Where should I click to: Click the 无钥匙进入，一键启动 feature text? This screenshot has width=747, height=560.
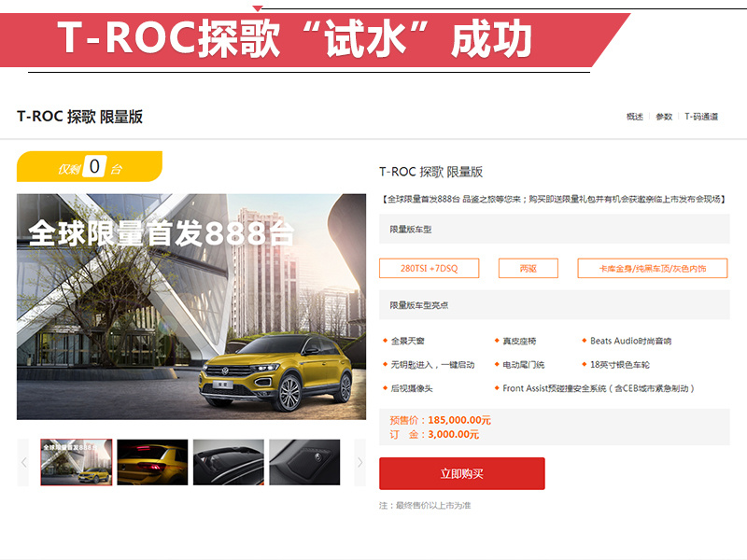click(x=432, y=365)
